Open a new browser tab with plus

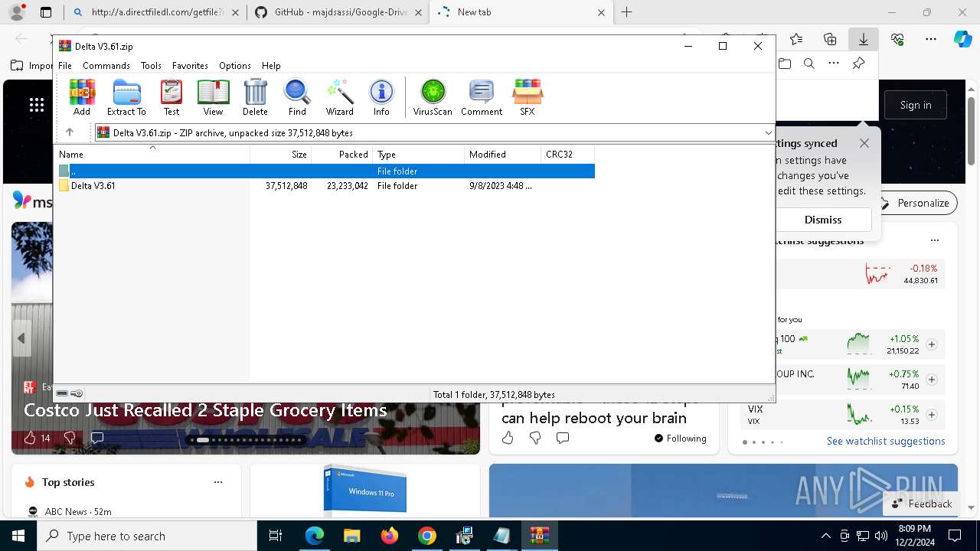(627, 12)
